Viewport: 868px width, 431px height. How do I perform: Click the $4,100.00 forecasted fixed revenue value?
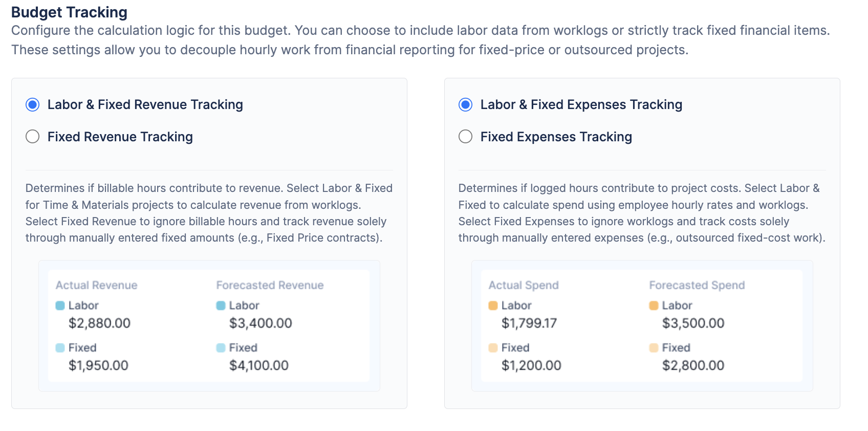tap(259, 365)
